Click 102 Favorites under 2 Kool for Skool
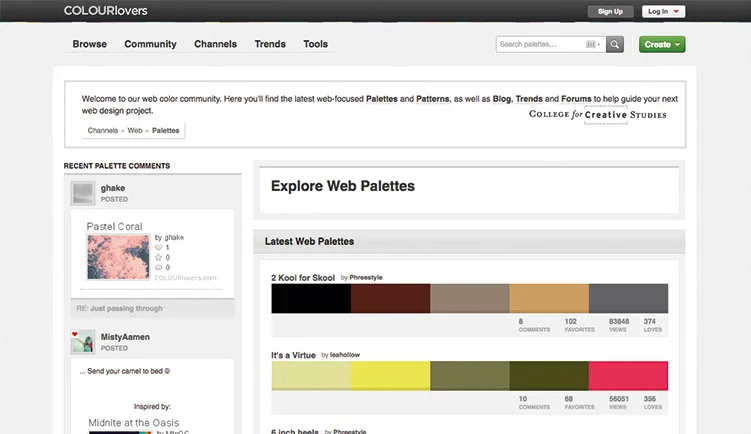751x434 pixels. click(x=580, y=325)
